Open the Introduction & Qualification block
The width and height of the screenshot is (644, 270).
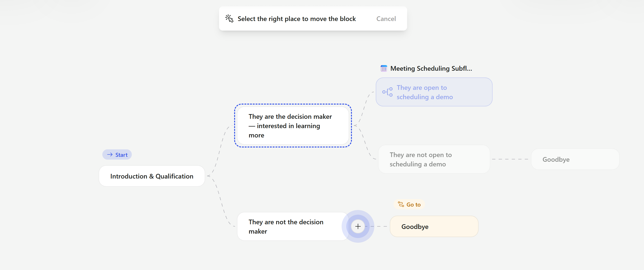152,176
